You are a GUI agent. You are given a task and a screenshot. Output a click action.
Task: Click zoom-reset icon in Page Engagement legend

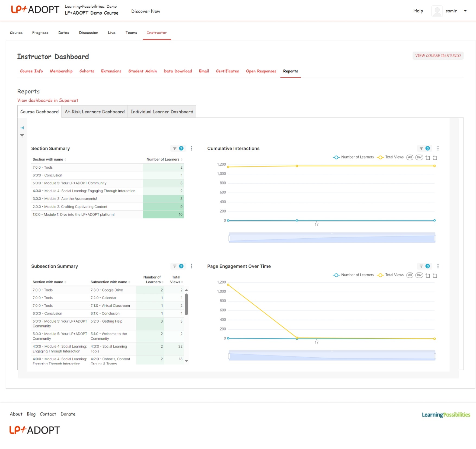point(435,275)
